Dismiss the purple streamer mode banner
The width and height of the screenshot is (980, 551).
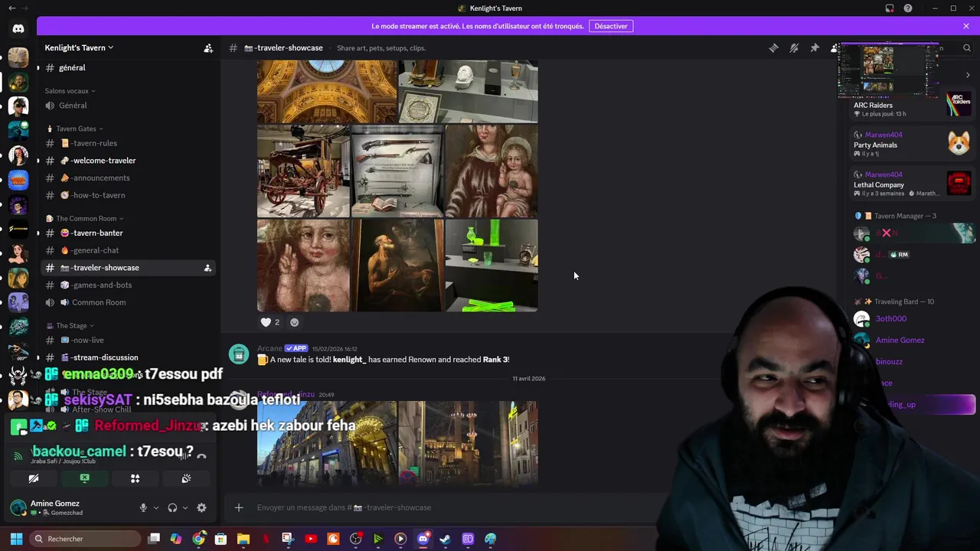(966, 26)
